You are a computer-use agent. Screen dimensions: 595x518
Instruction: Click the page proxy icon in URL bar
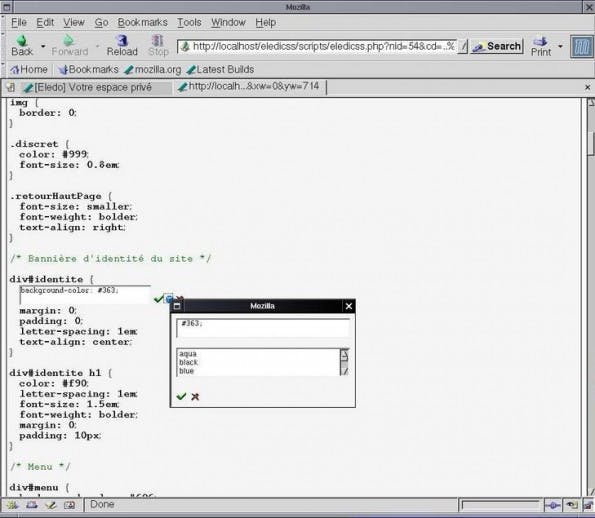pyautogui.click(x=185, y=46)
